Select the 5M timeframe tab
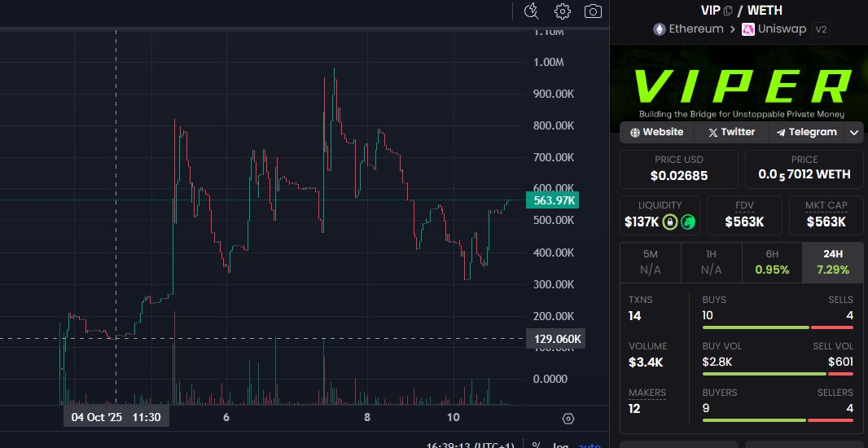 (651, 262)
